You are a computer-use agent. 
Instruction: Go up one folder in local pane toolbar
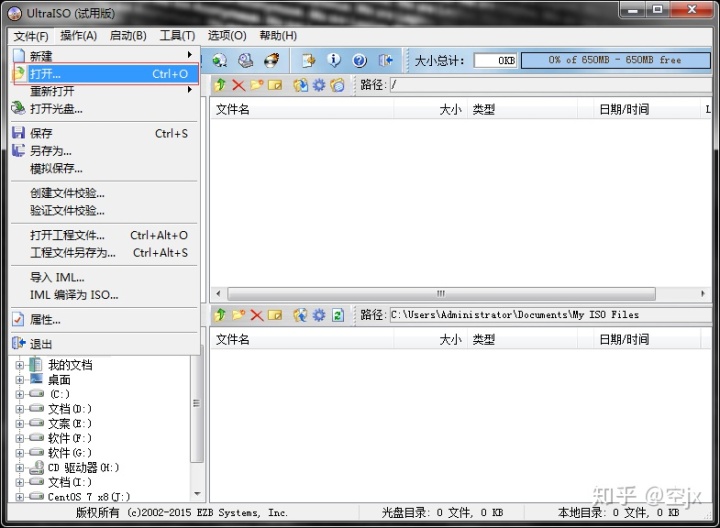click(x=220, y=315)
